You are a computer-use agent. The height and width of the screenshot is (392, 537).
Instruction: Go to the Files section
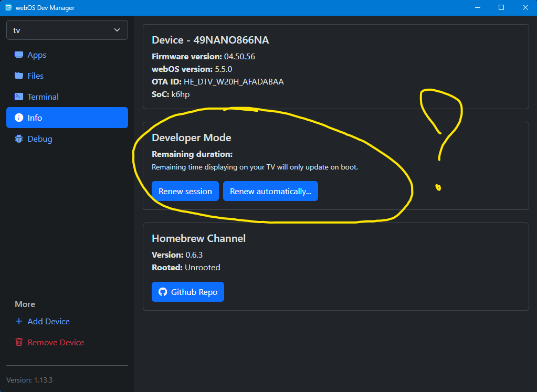[36, 76]
